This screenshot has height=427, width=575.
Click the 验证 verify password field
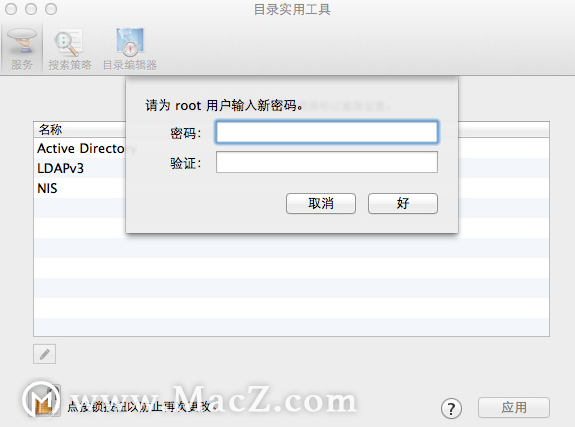tap(327, 162)
